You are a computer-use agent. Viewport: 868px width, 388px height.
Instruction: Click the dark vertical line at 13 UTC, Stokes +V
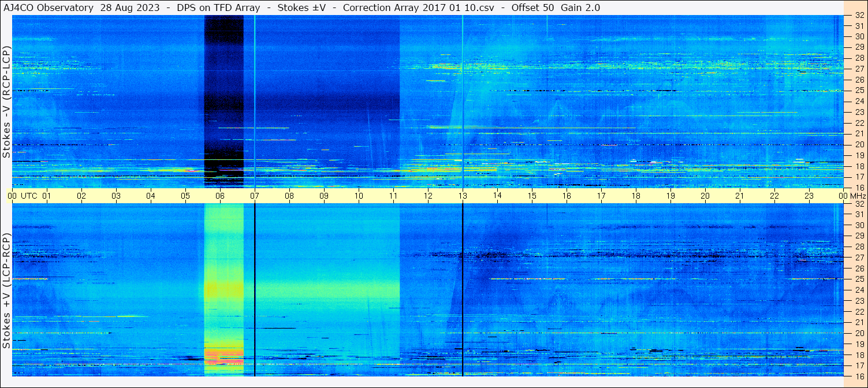point(463,290)
